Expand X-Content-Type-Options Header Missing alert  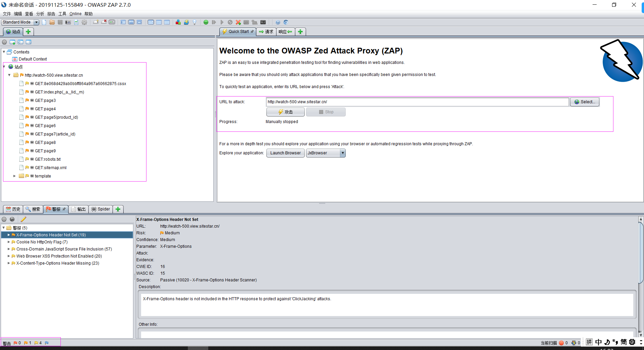point(9,263)
